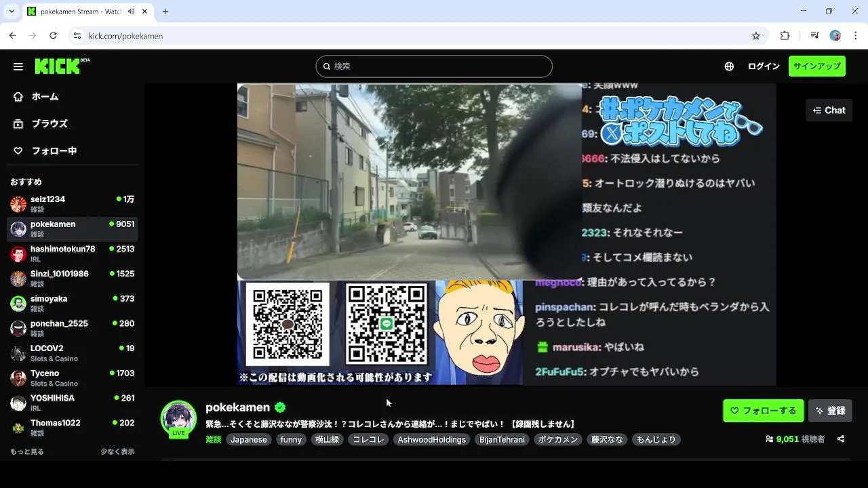Open the language globe selector
Screen dimensions: 868x488
tap(729, 66)
